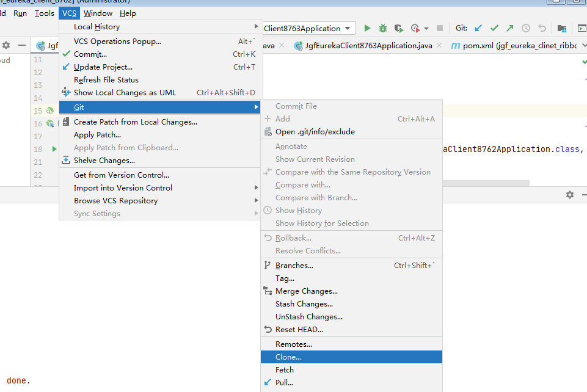
Task: Click the Spring bean gutter icon on line 15
Action: (50, 111)
